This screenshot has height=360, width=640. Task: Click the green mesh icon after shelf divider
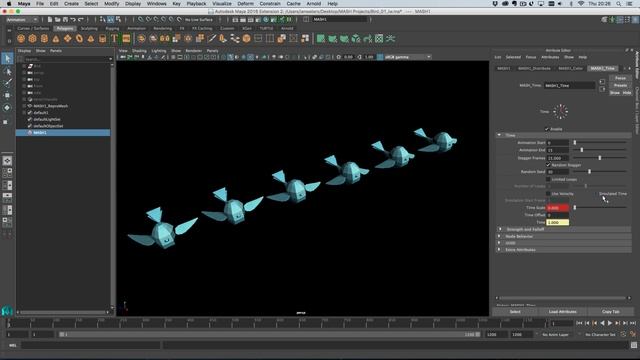(x=321, y=39)
